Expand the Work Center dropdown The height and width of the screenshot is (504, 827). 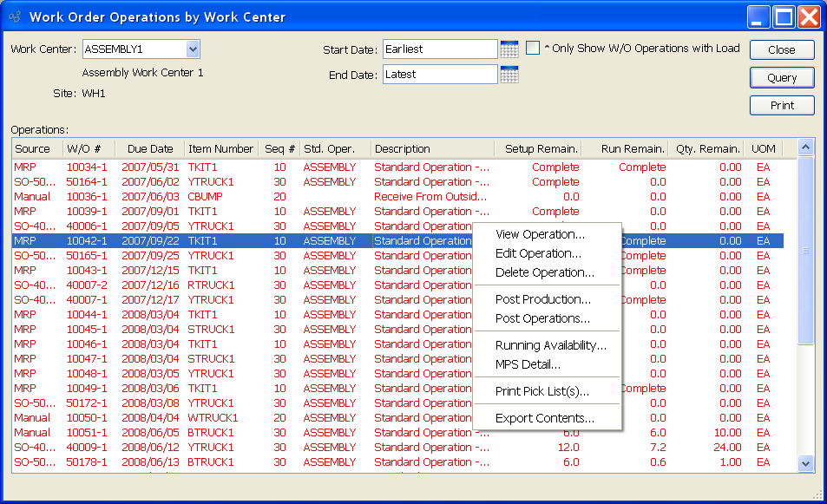pos(193,49)
